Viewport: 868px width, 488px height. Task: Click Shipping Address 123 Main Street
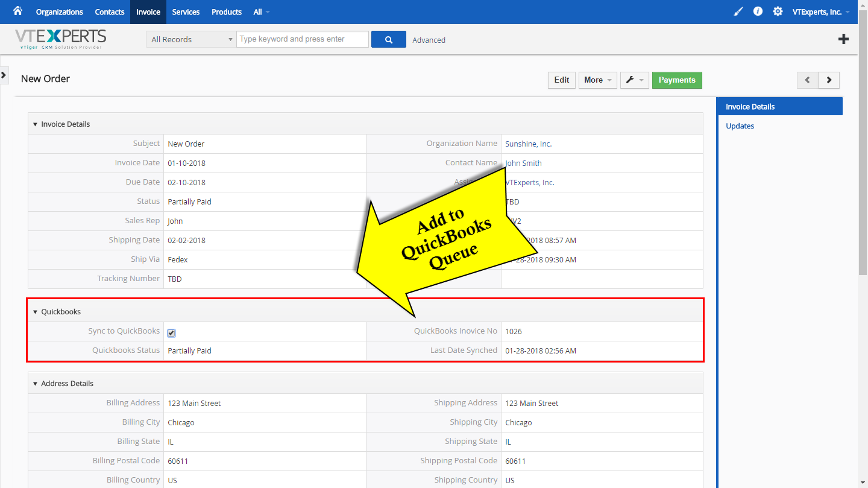(532, 403)
